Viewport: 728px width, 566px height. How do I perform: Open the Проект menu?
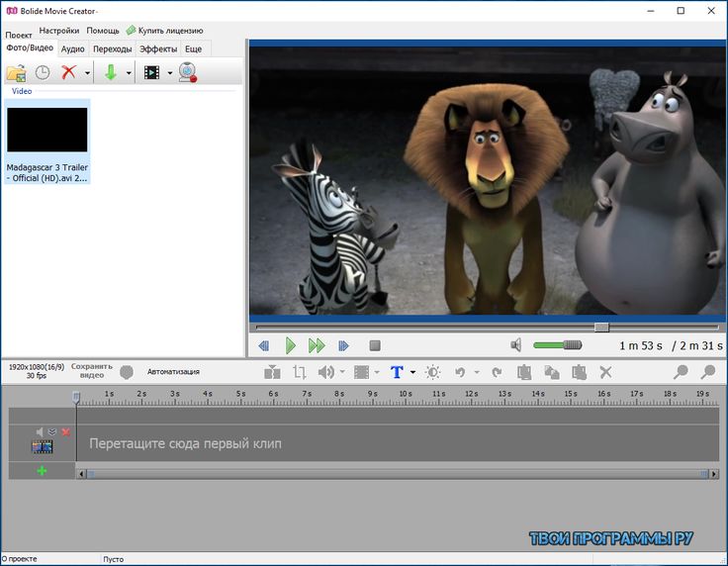click(x=19, y=35)
